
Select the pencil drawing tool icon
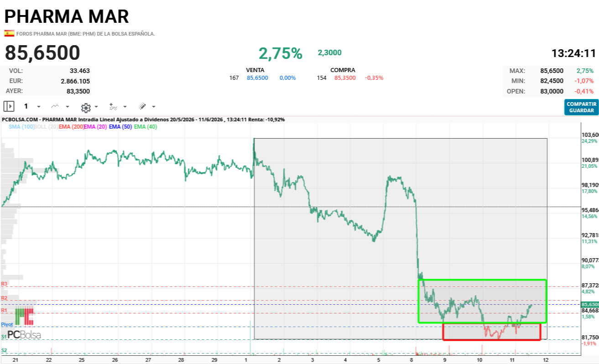(x=142, y=106)
